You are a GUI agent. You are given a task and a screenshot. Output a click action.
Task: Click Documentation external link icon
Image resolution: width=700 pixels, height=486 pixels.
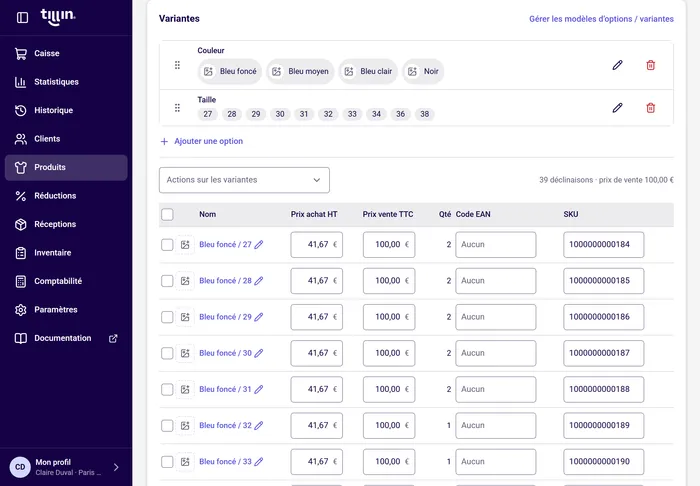[x=113, y=338]
